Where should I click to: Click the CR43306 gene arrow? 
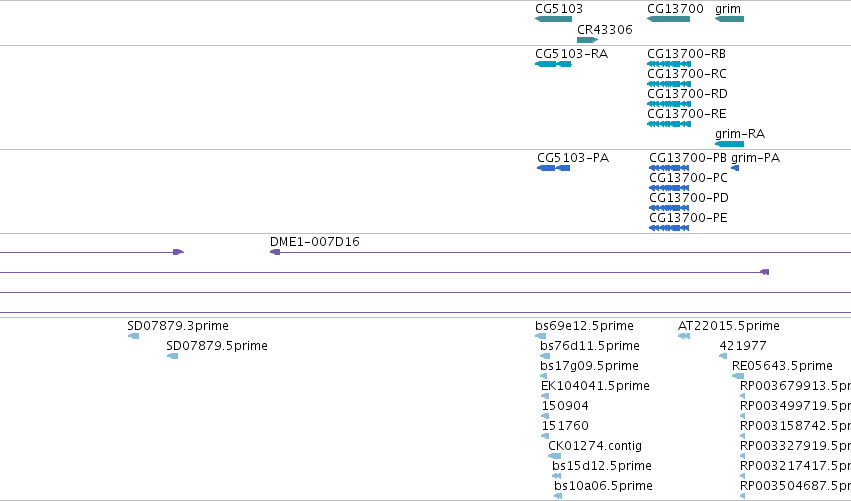click(587, 40)
